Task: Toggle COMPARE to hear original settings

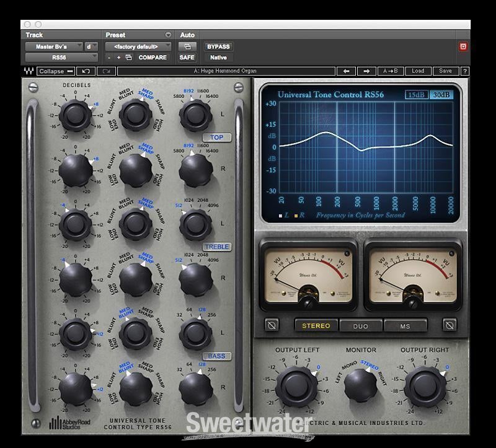Action: [x=153, y=58]
